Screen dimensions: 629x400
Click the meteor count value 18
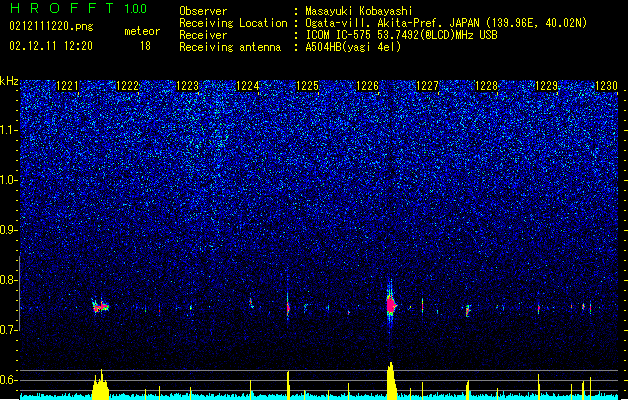pyautogui.click(x=145, y=46)
